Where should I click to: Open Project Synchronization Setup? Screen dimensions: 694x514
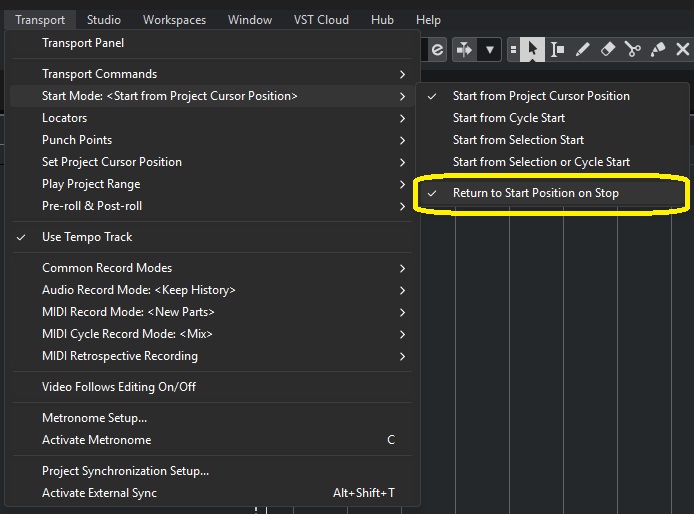(x=212, y=471)
